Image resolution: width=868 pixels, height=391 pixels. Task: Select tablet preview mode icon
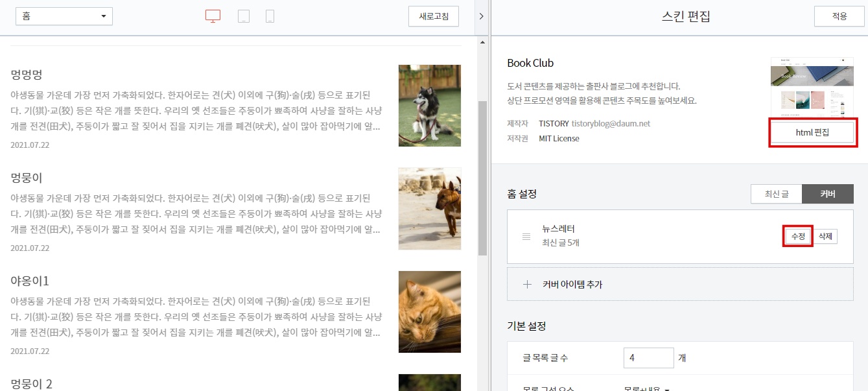tap(244, 16)
